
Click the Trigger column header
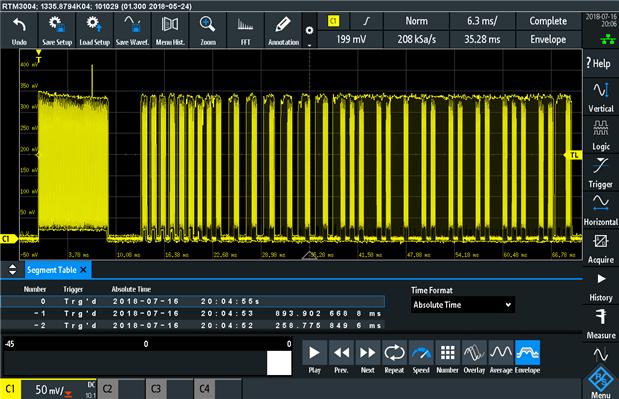click(73, 289)
